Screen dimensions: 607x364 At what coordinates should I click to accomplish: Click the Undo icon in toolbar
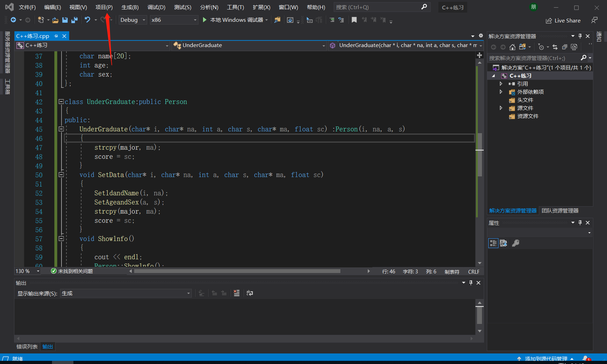click(x=87, y=20)
